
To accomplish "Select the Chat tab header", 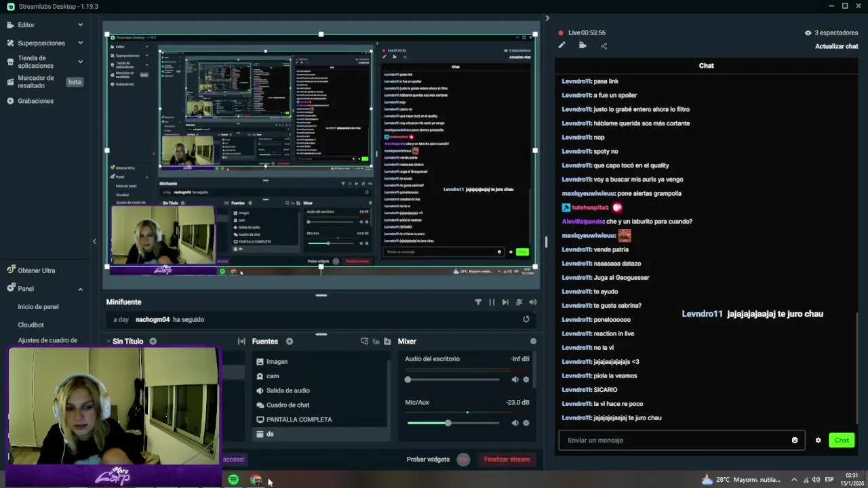I will coord(706,66).
